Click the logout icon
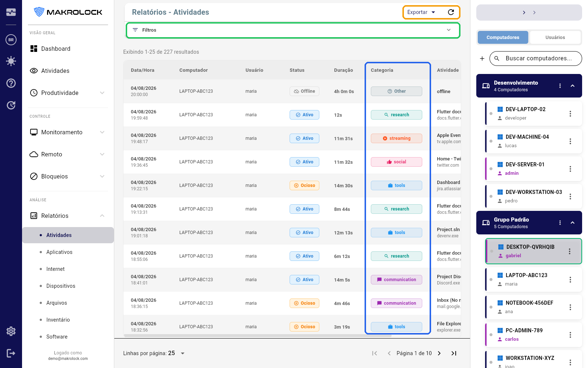 pos(11,353)
